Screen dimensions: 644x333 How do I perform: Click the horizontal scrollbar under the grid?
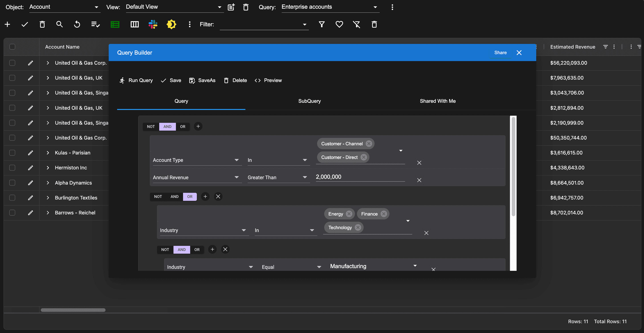coord(73,310)
